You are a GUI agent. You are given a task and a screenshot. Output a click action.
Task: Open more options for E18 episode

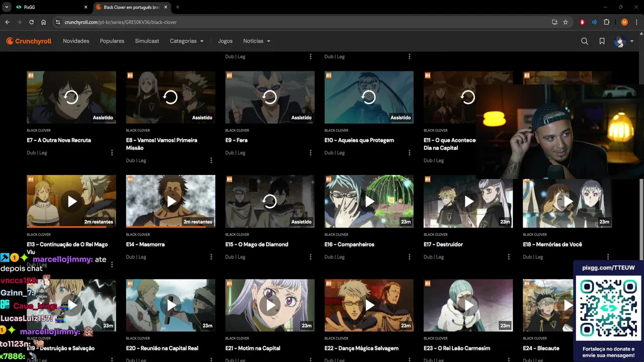(x=607, y=257)
